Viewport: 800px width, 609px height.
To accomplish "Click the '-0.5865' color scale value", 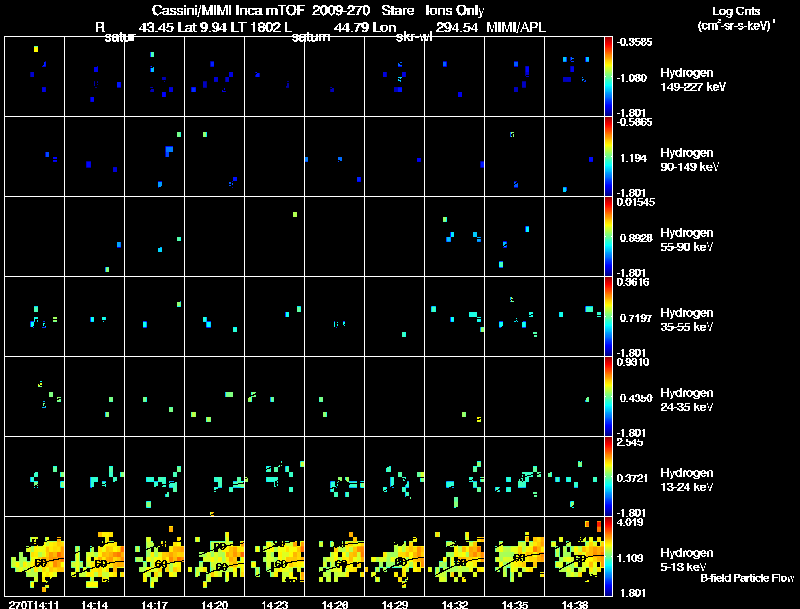I will (x=634, y=122).
